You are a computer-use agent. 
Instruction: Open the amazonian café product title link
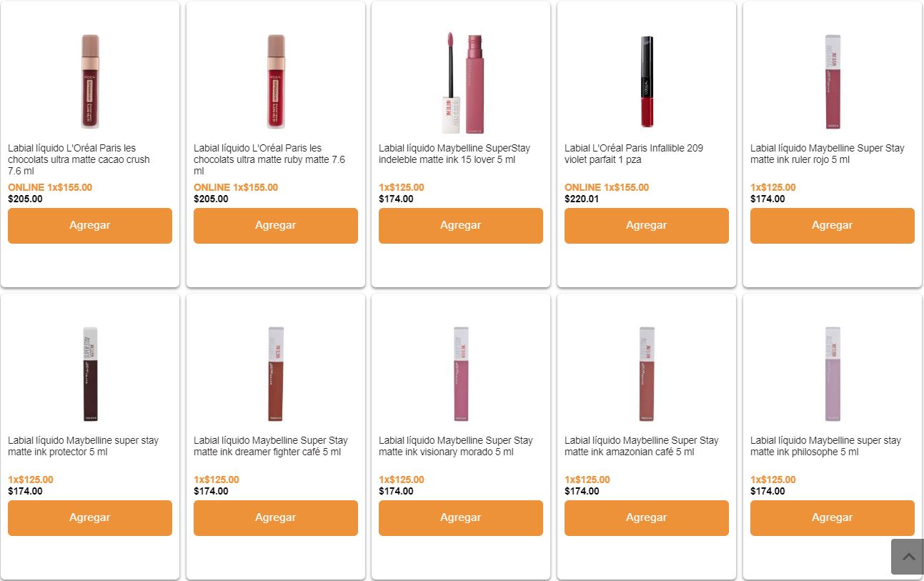(x=641, y=446)
